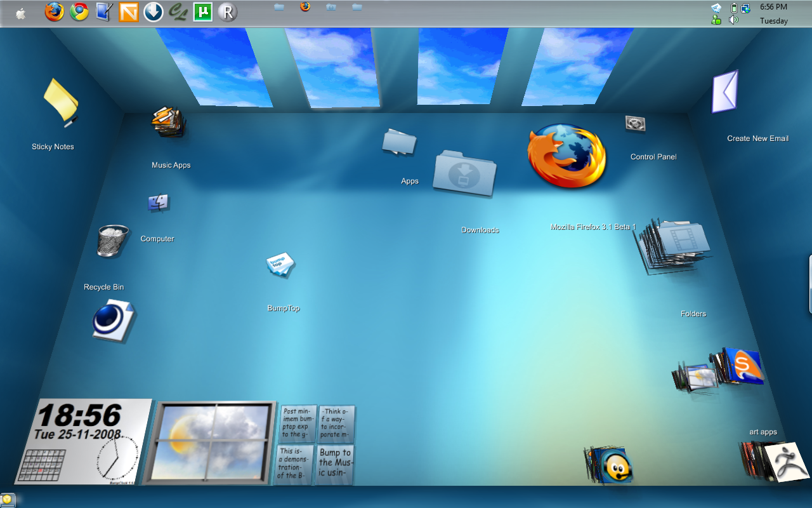Select the 'Bump to the Mus' sticky note
The image size is (812, 508).
[x=334, y=465]
